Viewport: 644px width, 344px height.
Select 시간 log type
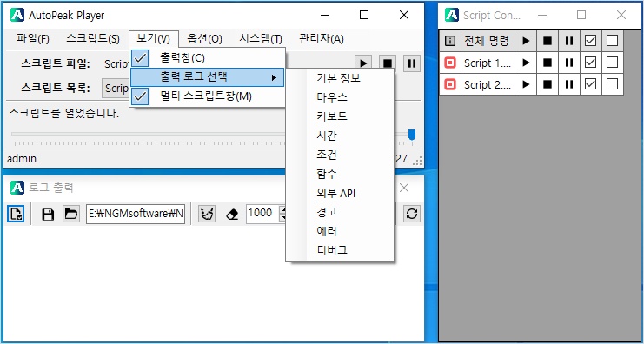(x=340, y=136)
